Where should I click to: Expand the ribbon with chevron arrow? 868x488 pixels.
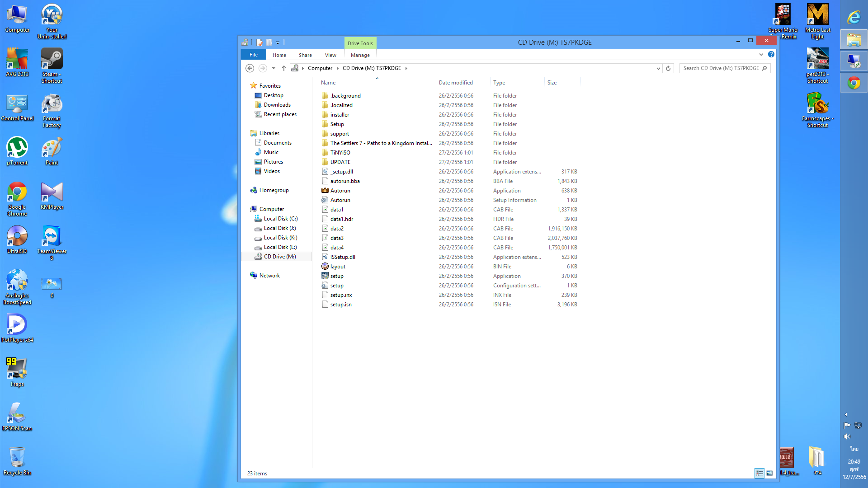point(761,54)
